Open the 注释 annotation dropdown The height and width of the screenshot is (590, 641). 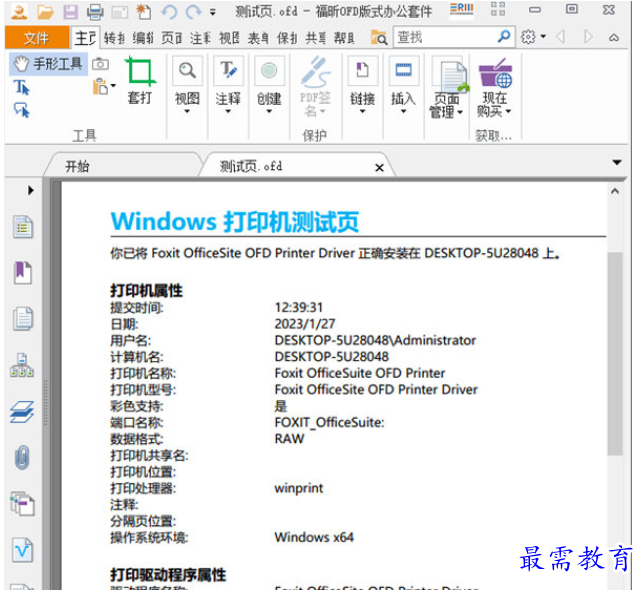coord(228,85)
